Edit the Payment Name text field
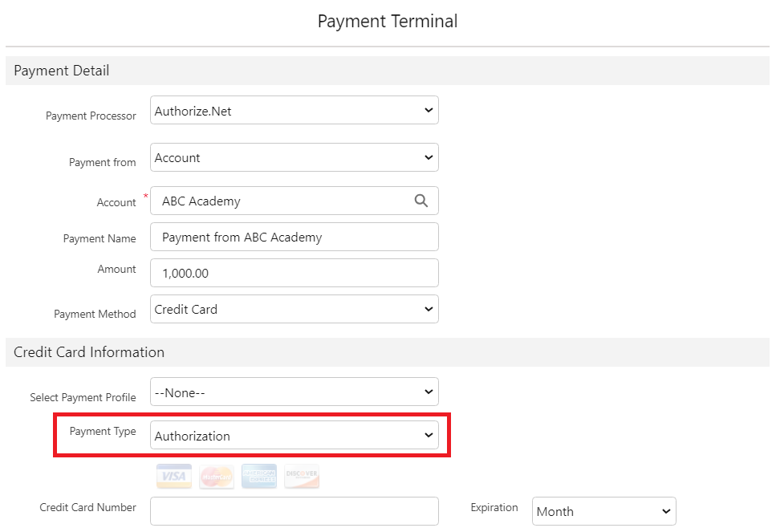The width and height of the screenshot is (772, 532). 294,237
